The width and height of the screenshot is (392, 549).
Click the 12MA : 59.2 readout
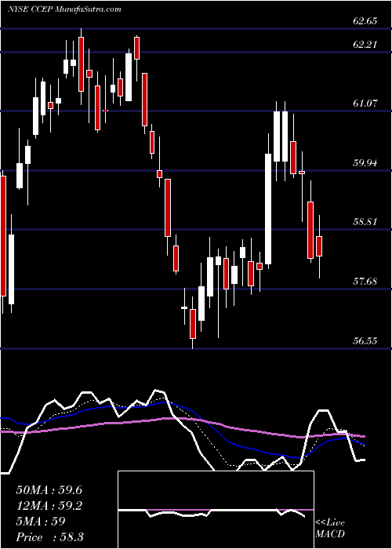click(49, 506)
